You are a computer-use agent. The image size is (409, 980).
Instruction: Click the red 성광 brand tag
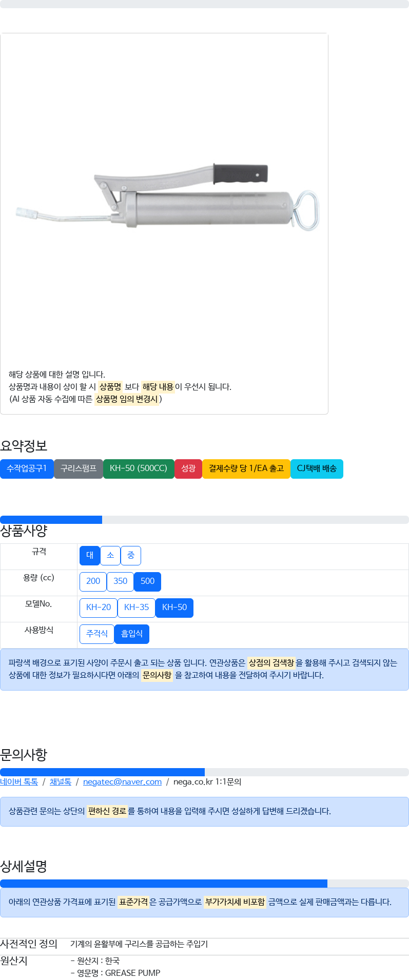click(188, 469)
